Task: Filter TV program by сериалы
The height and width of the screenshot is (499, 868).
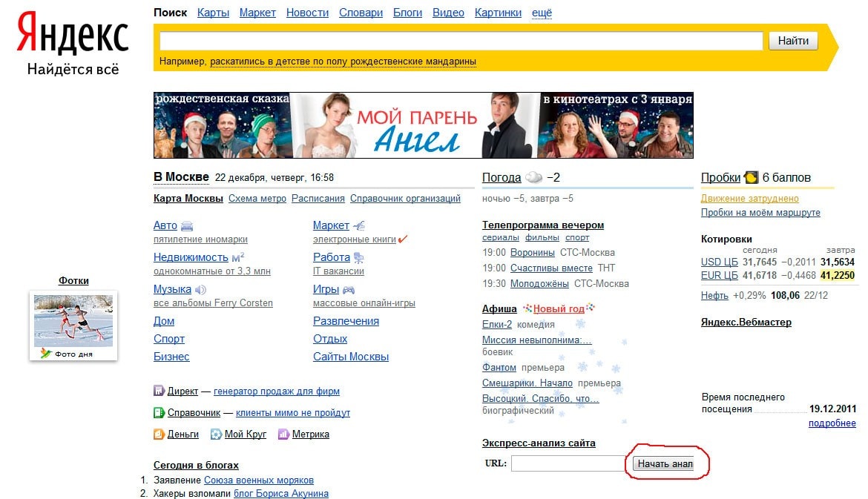Action: click(501, 237)
